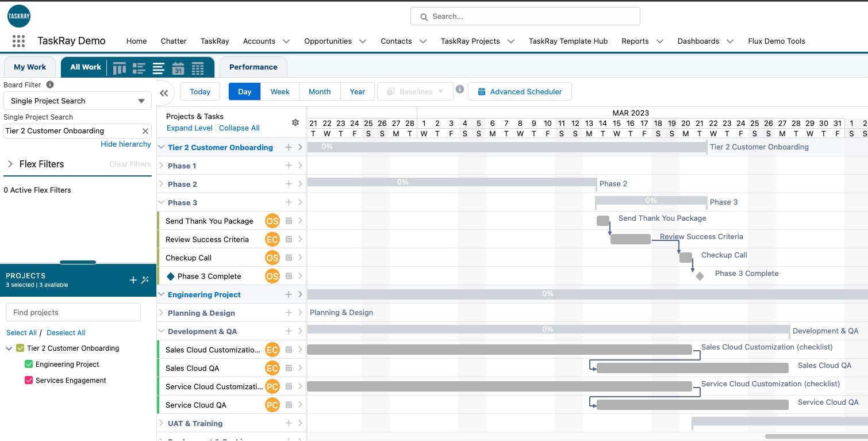
Task: Expand Planning & Design row
Action: click(162, 313)
